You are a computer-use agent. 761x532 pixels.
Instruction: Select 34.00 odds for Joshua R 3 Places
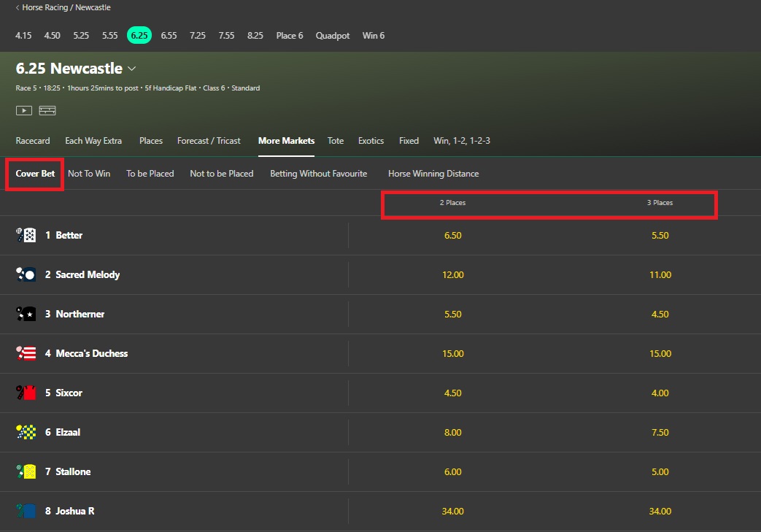pyautogui.click(x=660, y=511)
